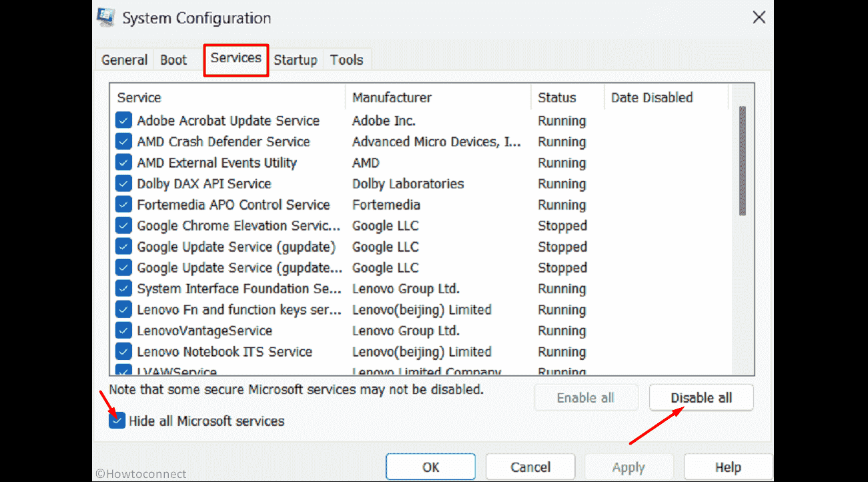The width and height of the screenshot is (868, 482).
Task: Close the System Configuration window
Action: [759, 17]
